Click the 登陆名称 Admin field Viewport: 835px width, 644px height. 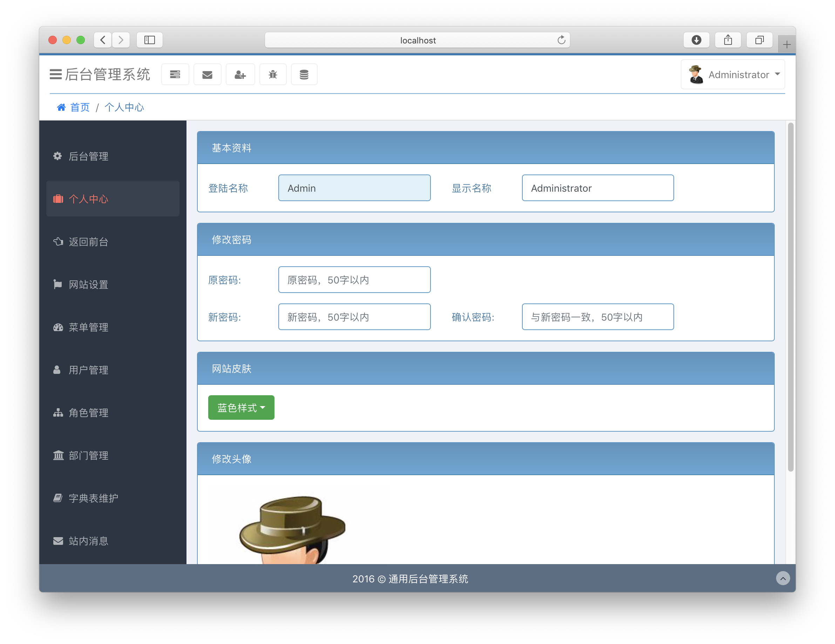point(354,188)
